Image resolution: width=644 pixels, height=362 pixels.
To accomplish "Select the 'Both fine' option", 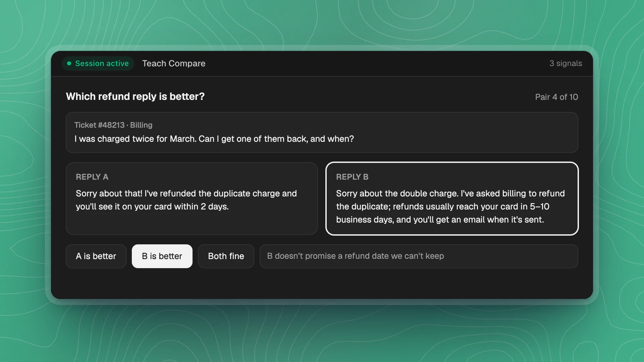I will (x=226, y=256).
